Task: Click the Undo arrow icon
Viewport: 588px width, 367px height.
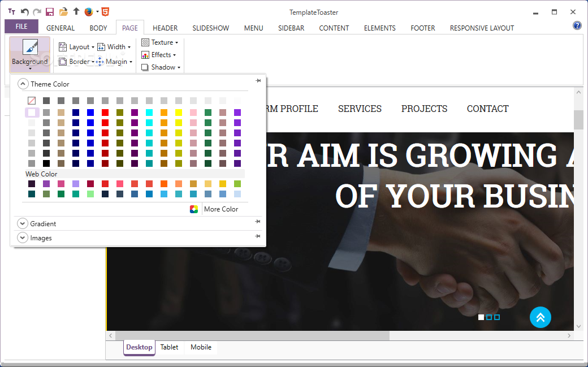Action: 25,12
